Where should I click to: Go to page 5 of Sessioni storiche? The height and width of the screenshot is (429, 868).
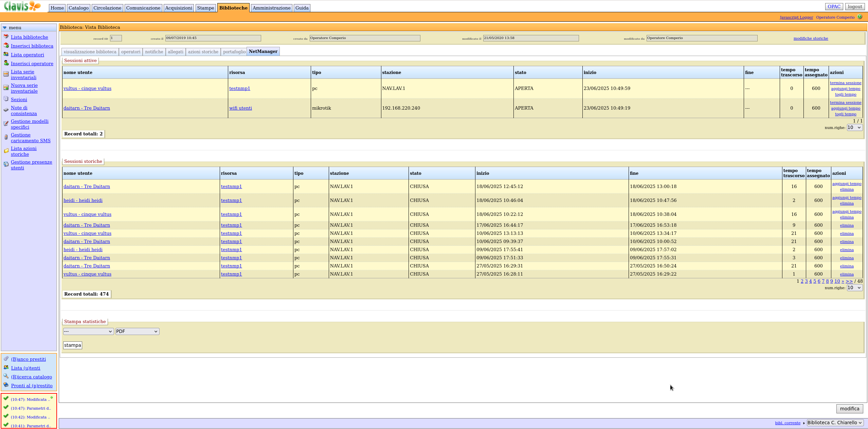pos(814,281)
